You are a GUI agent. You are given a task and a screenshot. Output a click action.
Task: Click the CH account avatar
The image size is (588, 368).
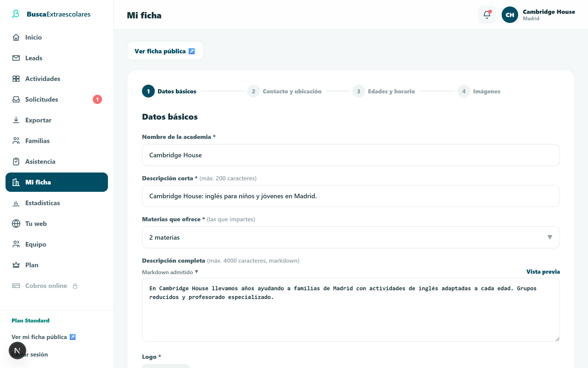point(510,14)
